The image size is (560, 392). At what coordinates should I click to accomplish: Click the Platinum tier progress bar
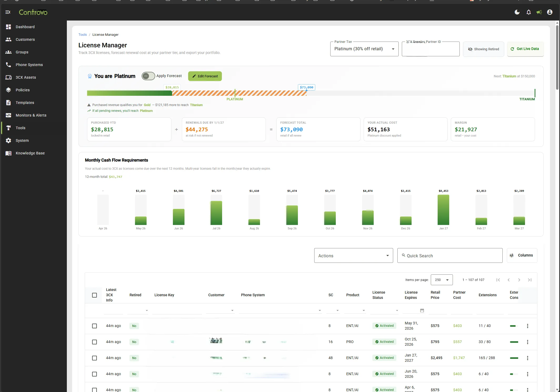pyautogui.click(x=234, y=93)
